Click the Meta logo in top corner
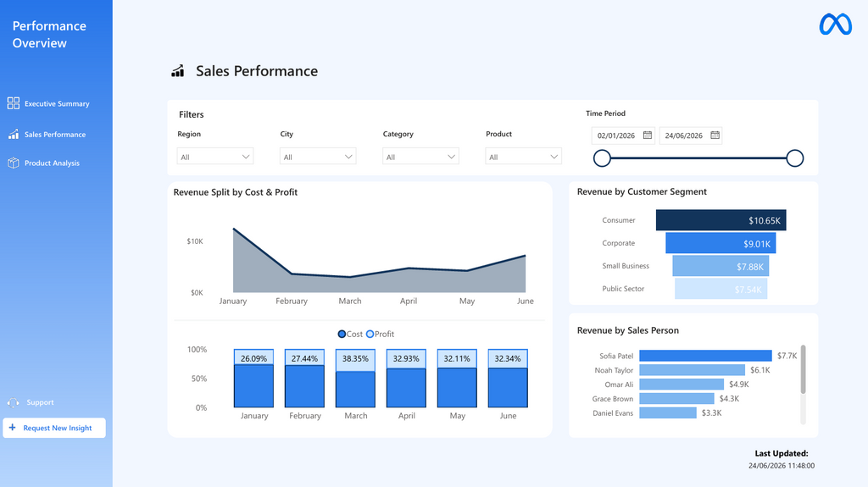 coord(835,25)
